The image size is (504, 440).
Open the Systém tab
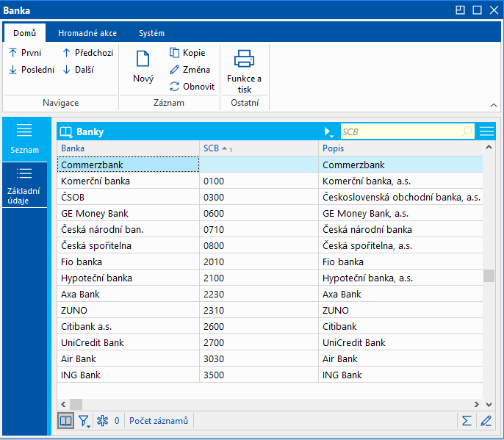(151, 33)
